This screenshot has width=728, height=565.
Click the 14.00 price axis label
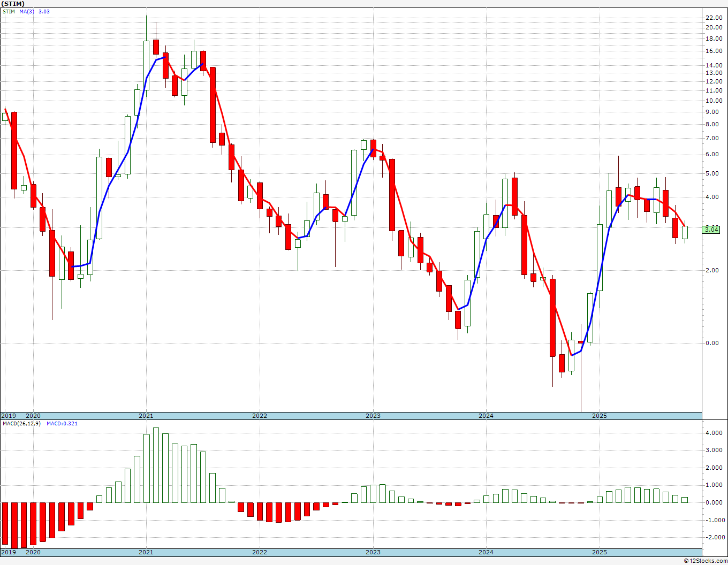point(714,66)
